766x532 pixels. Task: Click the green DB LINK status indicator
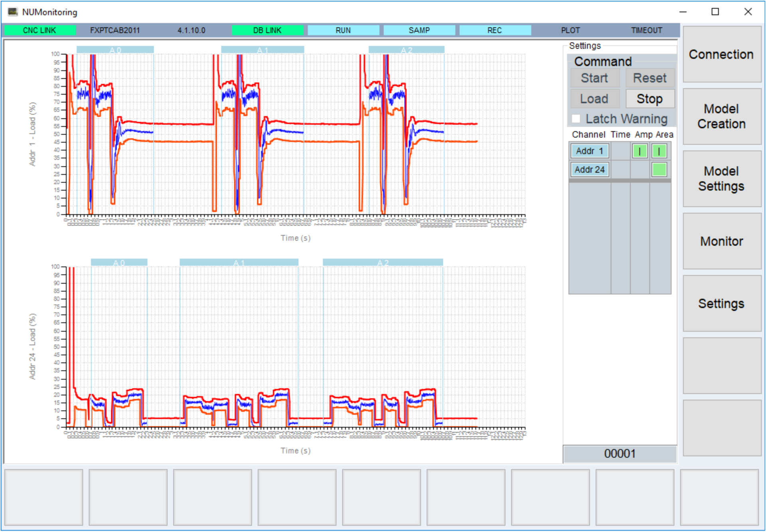point(267,30)
